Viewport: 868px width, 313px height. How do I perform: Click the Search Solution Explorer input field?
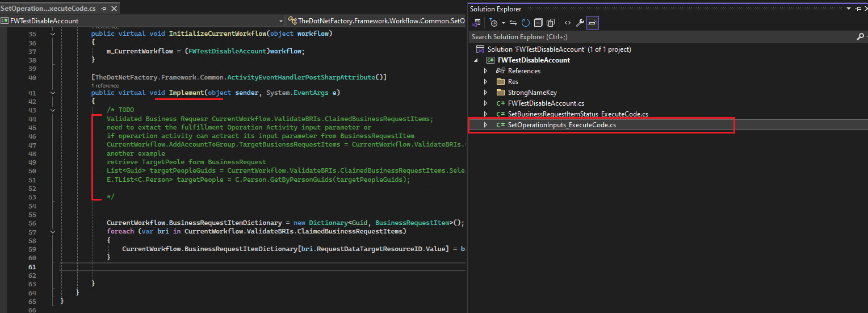click(661, 37)
